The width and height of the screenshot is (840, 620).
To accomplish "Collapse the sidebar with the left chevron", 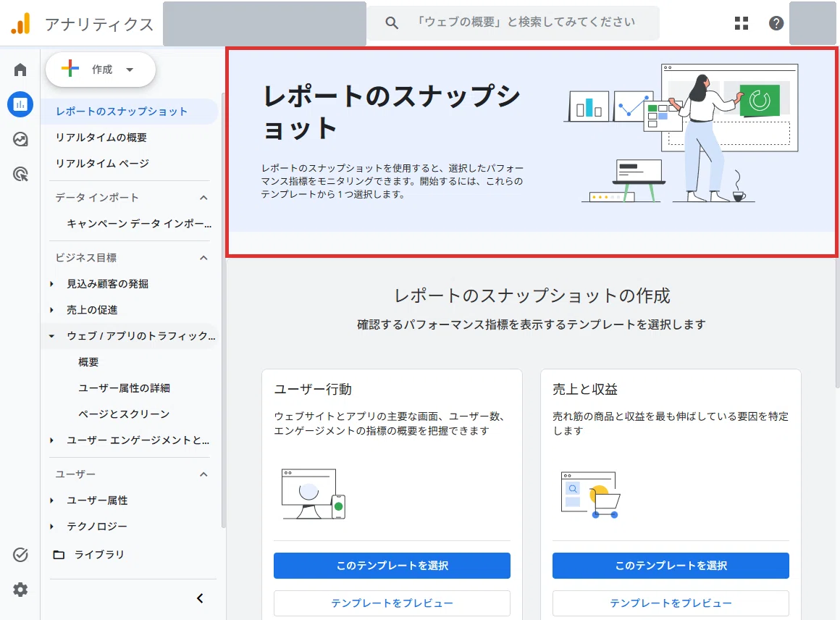I will coord(200,598).
